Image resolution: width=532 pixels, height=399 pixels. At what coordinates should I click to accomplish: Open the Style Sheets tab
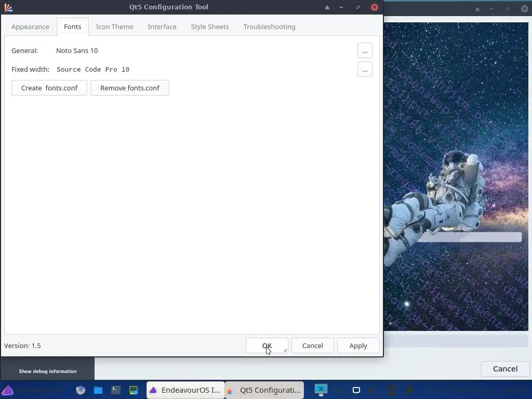tap(210, 27)
